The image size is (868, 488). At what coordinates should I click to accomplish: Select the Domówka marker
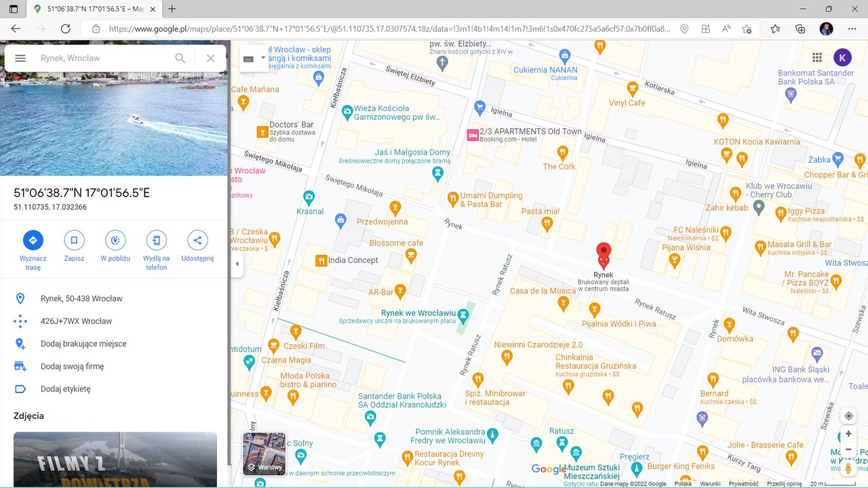729,325
